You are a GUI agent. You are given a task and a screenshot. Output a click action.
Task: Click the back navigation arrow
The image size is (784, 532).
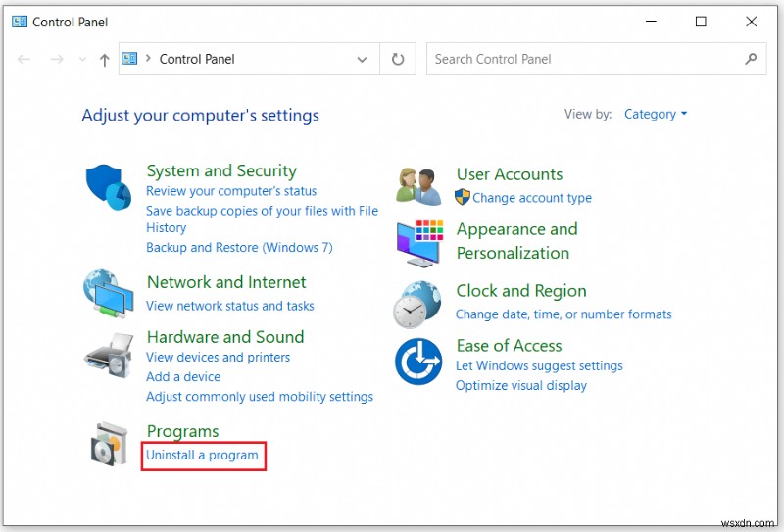click(x=24, y=60)
